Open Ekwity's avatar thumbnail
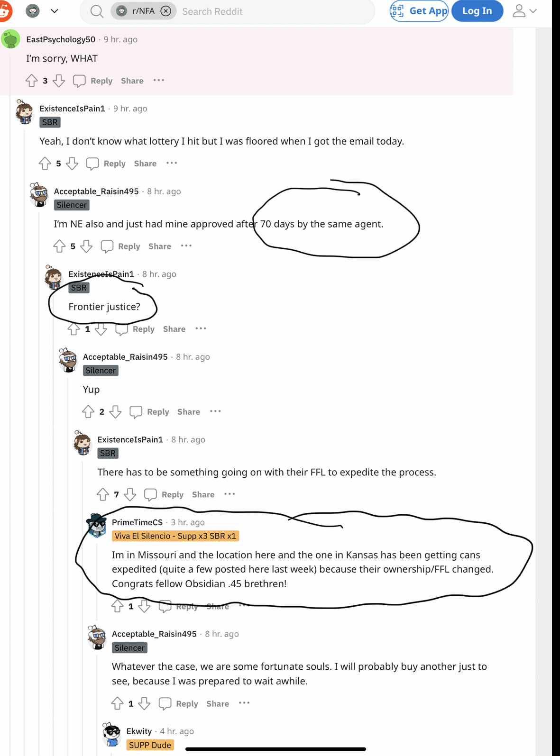560x756 pixels. coord(112,735)
